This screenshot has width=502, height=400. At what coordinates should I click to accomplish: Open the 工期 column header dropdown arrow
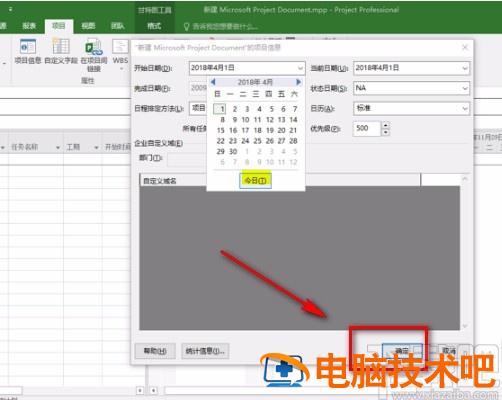point(96,147)
